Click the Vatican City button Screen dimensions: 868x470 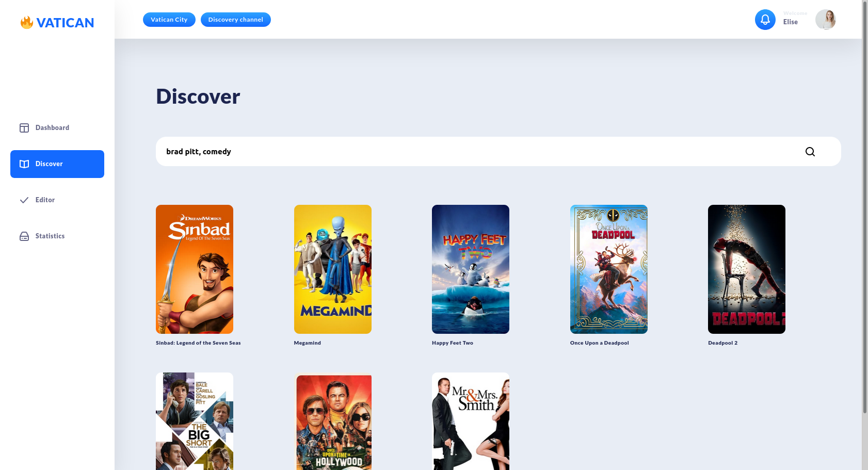point(169,20)
